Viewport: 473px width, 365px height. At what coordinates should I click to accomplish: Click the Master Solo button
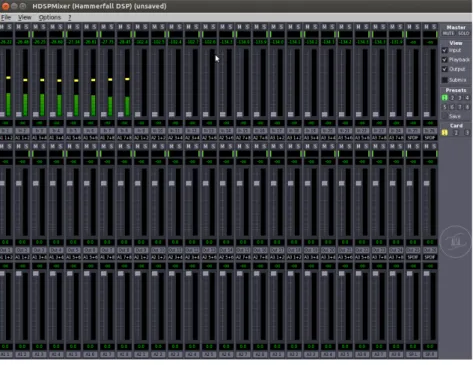(463, 33)
